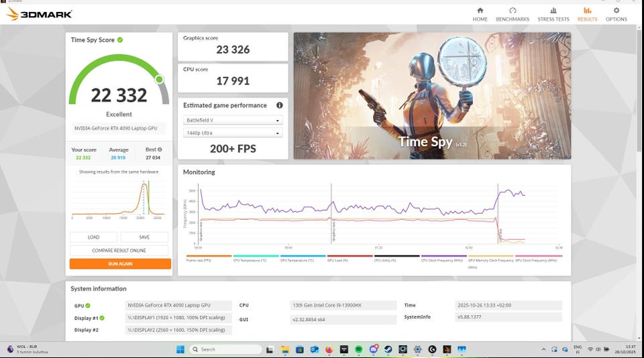Open the Windows Start menu
The image size is (644, 358).
[180, 349]
